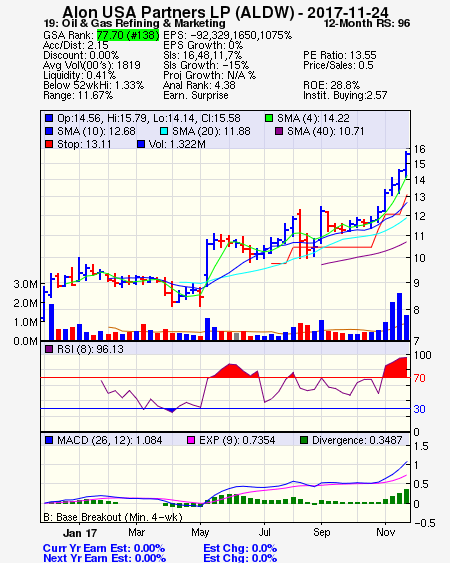Click the blue SMA (10) legend swatch
Viewport: 450px width, 563px height.
49,131
